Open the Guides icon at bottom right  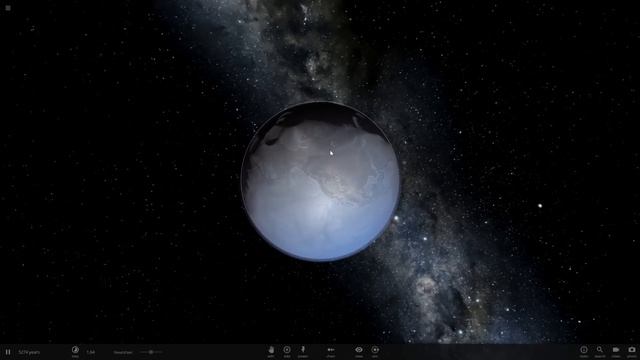[584, 351]
